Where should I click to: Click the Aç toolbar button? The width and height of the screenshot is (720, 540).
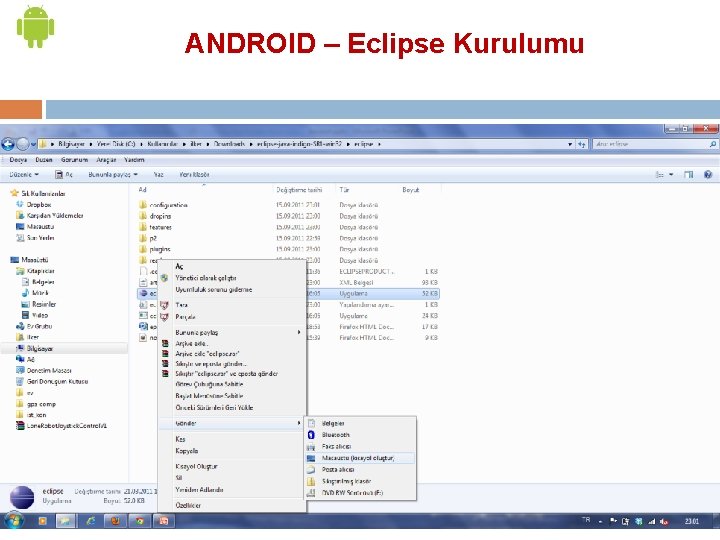(64, 174)
